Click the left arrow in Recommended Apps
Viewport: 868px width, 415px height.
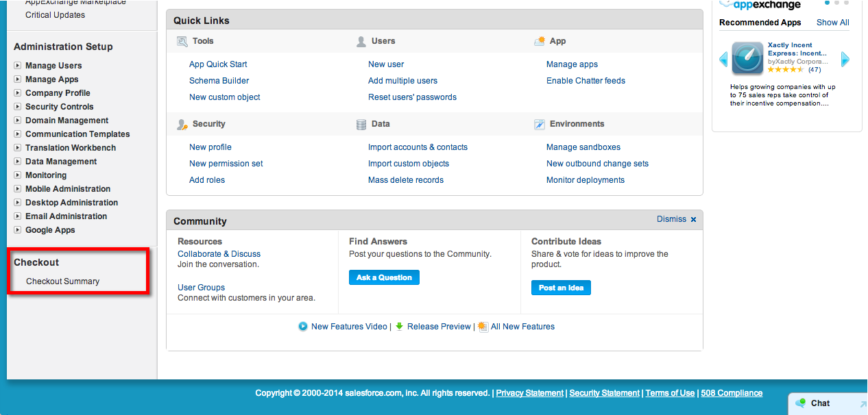tap(723, 60)
